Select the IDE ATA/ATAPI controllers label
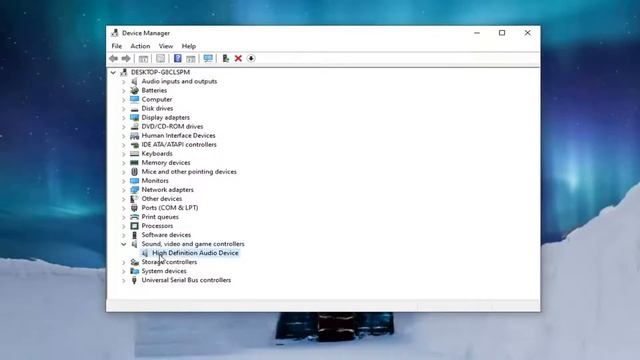 [179, 144]
